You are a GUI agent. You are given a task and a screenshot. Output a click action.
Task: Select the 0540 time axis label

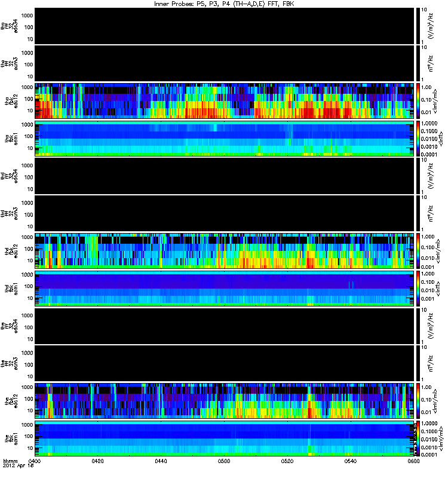(351, 461)
